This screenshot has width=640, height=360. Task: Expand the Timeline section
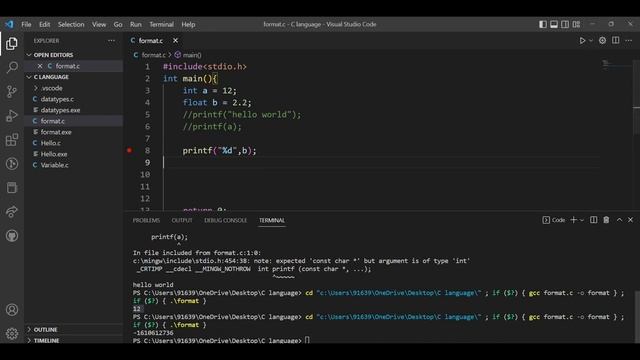tap(46, 340)
